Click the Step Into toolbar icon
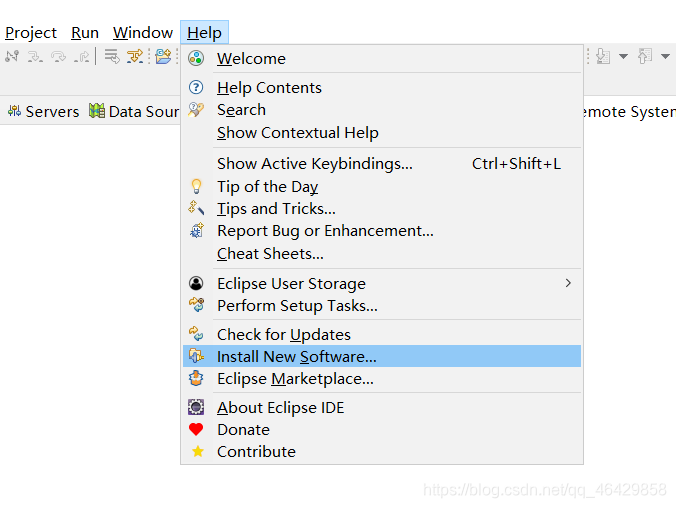 [35, 56]
